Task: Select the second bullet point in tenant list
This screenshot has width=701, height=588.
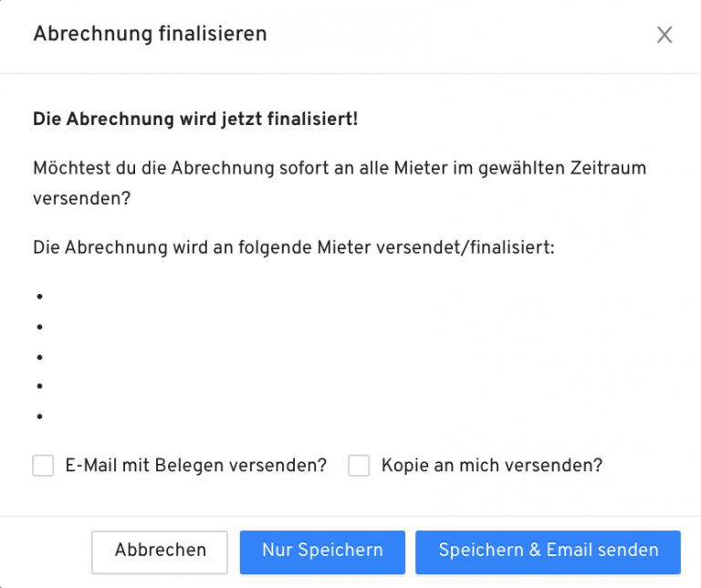Action: [x=40, y=326]
